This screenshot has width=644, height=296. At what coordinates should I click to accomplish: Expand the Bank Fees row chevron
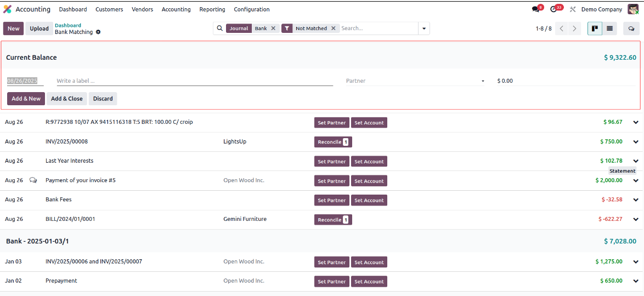point(636,200)
